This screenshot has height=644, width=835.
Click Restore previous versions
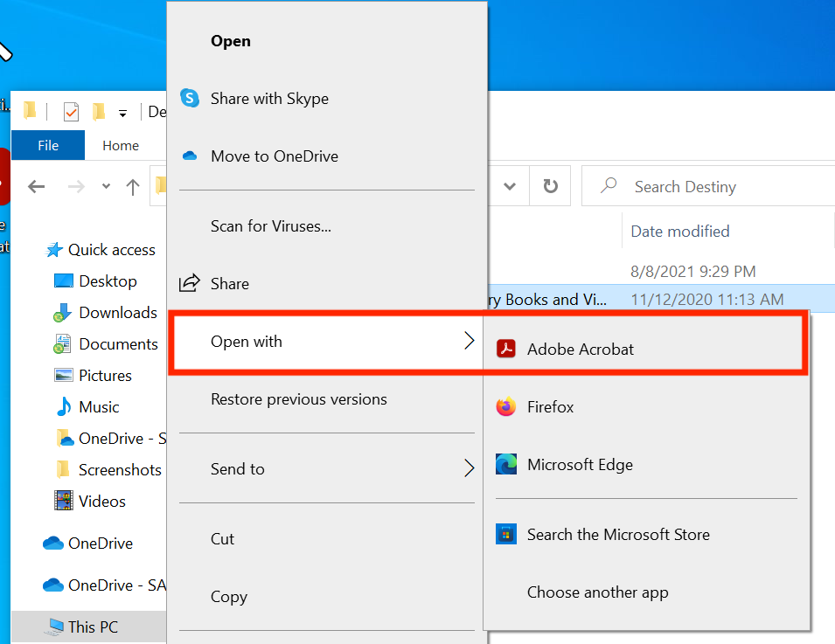click(327, 399)
